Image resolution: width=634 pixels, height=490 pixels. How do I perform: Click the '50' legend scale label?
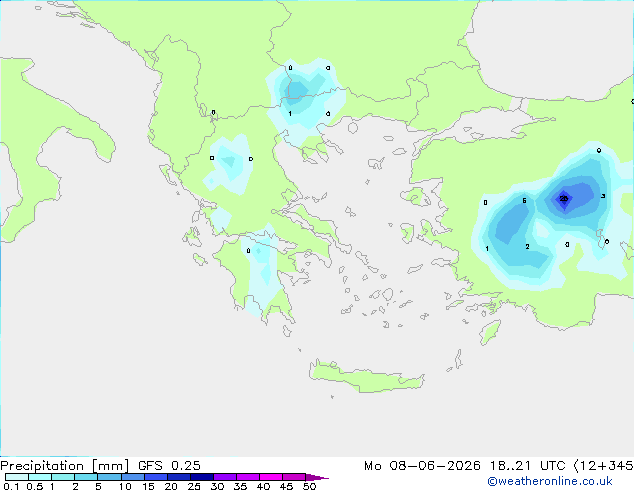(310, 486)
